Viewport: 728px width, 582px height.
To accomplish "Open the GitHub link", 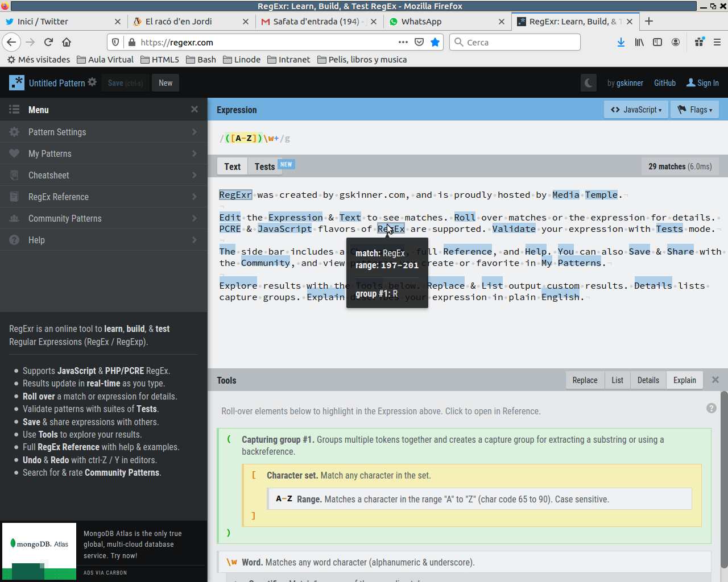I will point(665,83).
